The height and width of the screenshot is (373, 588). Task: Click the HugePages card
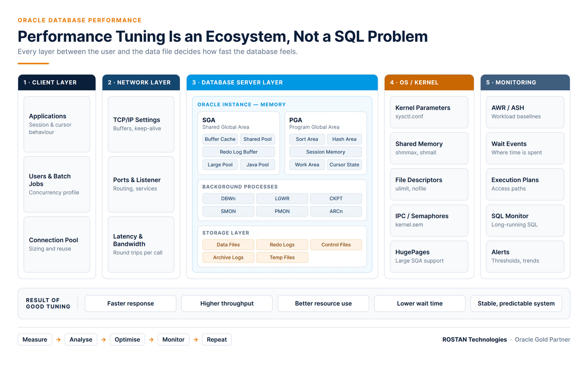[429, 257]
